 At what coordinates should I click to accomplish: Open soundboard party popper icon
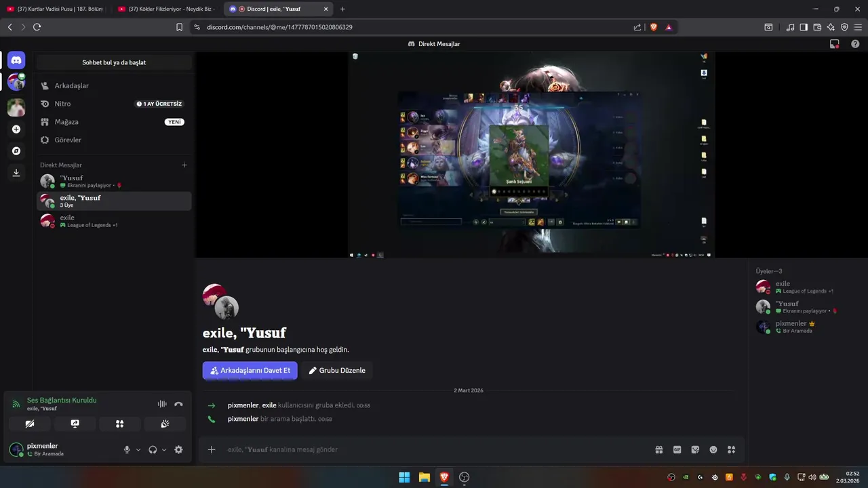click(x=165, y=424)
